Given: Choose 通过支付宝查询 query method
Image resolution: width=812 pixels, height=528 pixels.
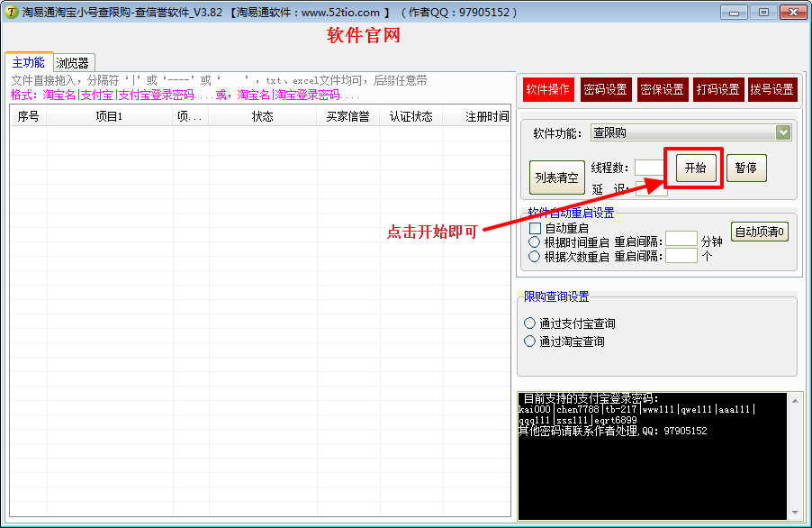Looking at the screenshot, I should pyautogui.click(x=529, y=323).
